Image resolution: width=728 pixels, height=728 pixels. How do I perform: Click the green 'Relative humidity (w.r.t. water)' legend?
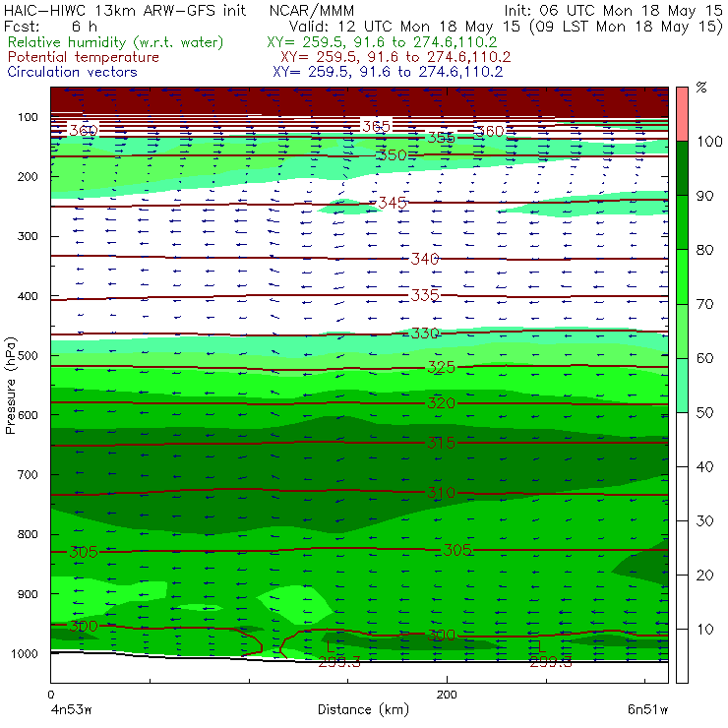116,42
